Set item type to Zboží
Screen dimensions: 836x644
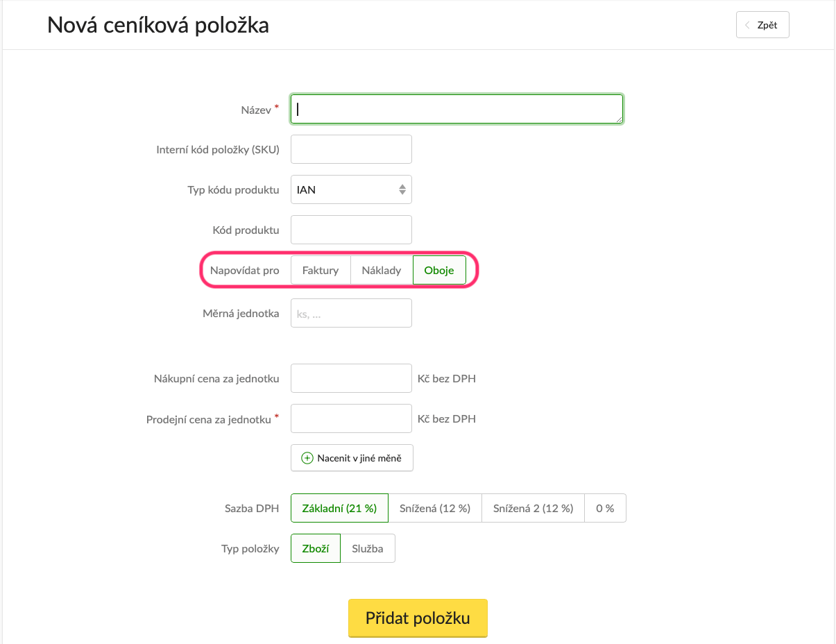pos(316,548)
